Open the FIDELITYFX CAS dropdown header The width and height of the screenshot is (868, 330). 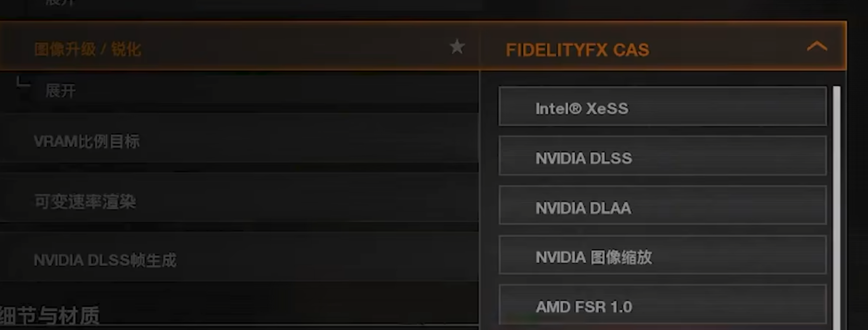pos(577,50)
